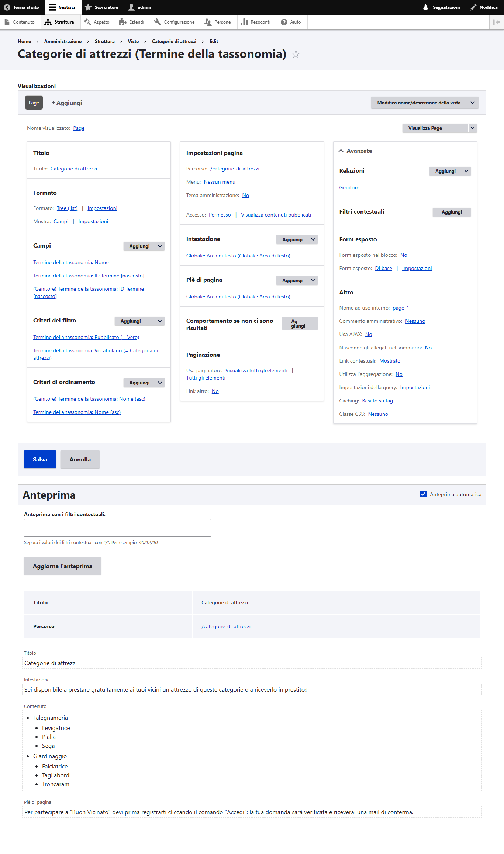Click the Torna al sito back arrow
The width and height of the screenshot is (504, 854).
[x=7, y=7]
